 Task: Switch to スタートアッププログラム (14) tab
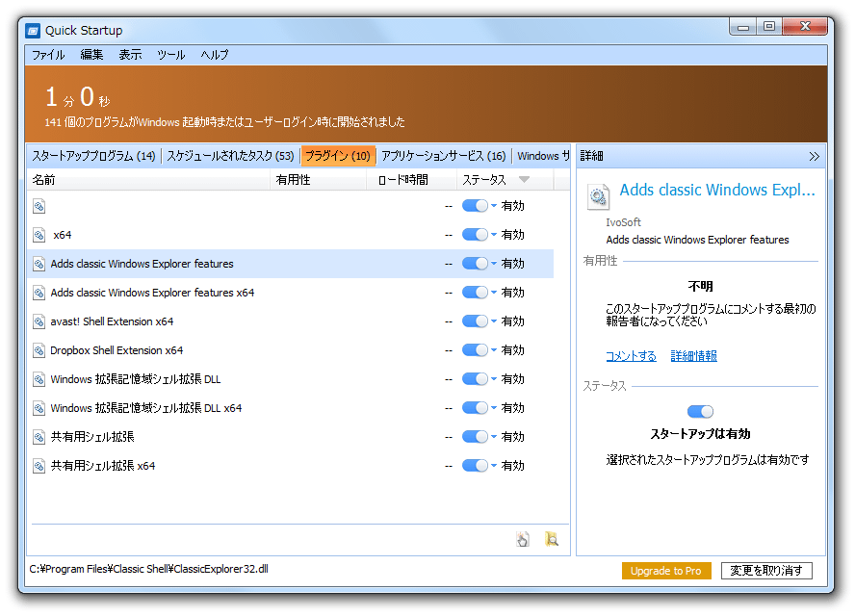pos(93,157)
